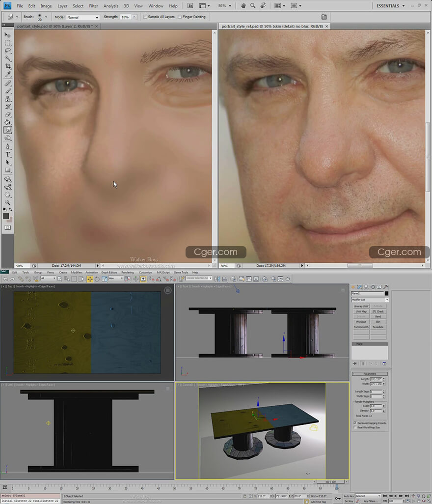
Task: Open the Utilities hammer tab
Action: [386, 287]
